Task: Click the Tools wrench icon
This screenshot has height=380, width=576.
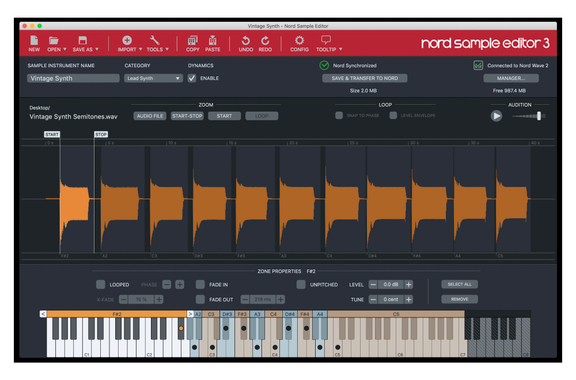Action: coord(155,40)
